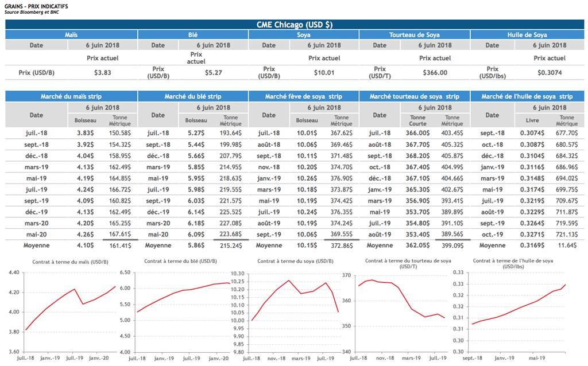Click the Marché du maïs strip header
The image size is (588, 366).
71,96
